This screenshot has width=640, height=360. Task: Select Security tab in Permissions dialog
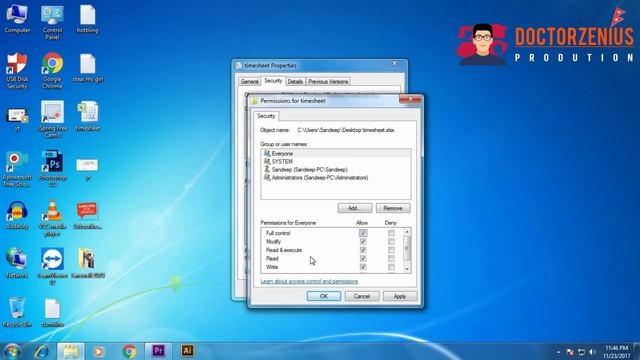tap(266, 116)
